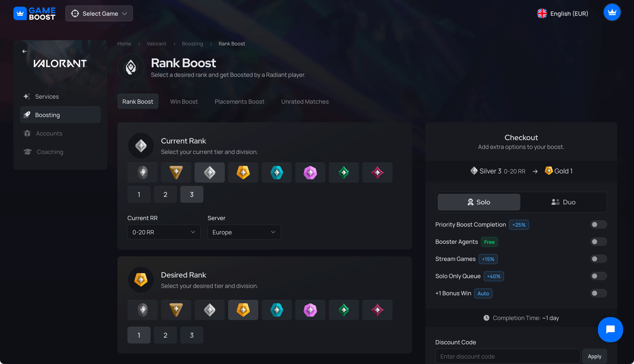Select Platinum as current rank
Image resolution: width=634 pixels, height=364 pixels.
(277, 173)
